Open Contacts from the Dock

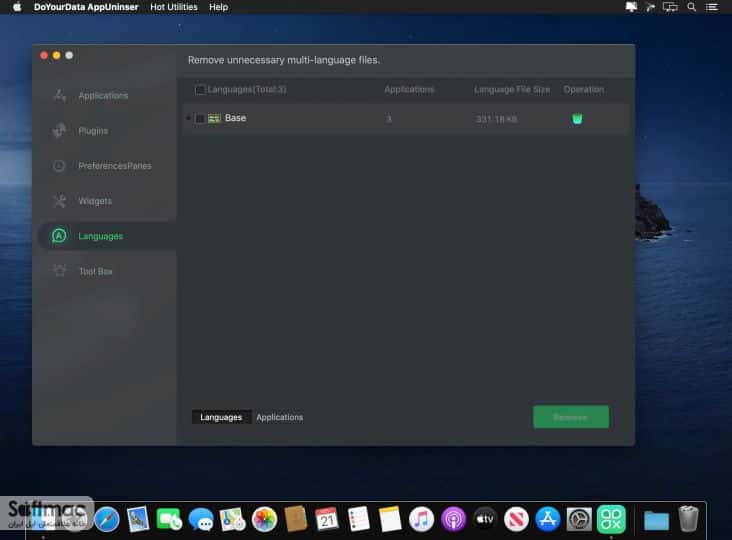(x=296, y=519)
